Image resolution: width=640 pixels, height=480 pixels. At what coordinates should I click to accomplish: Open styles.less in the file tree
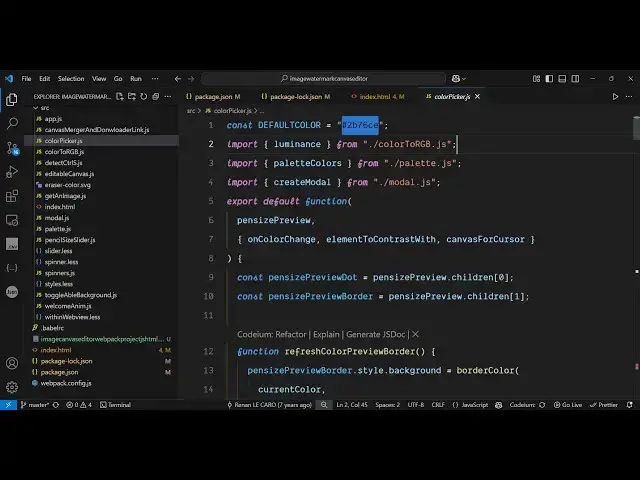pyautogui.click(x=59, y=284)
